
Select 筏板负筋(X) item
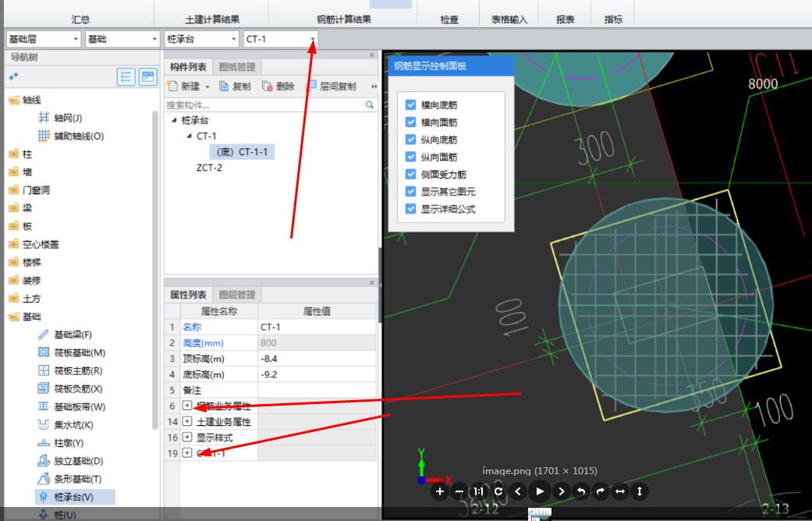point(70,389)
